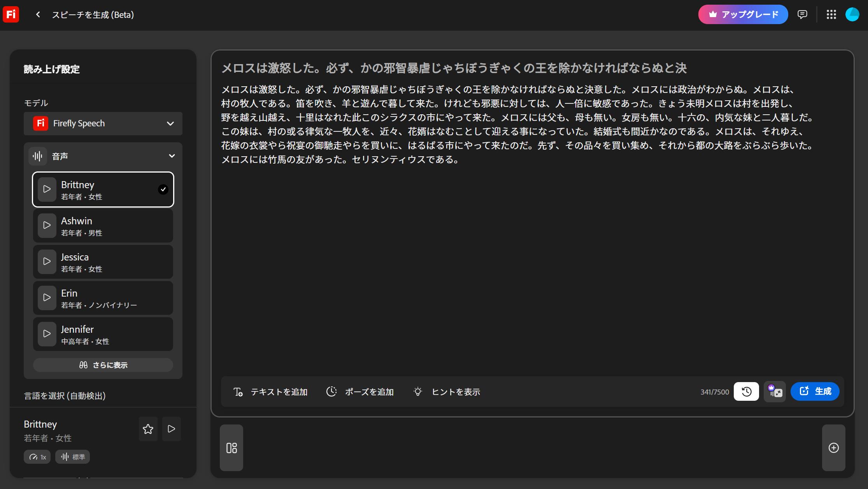Open the Firefly Speech model dropdown
The width and height of the screenshot is (868, 489).
tap(103, 123)
